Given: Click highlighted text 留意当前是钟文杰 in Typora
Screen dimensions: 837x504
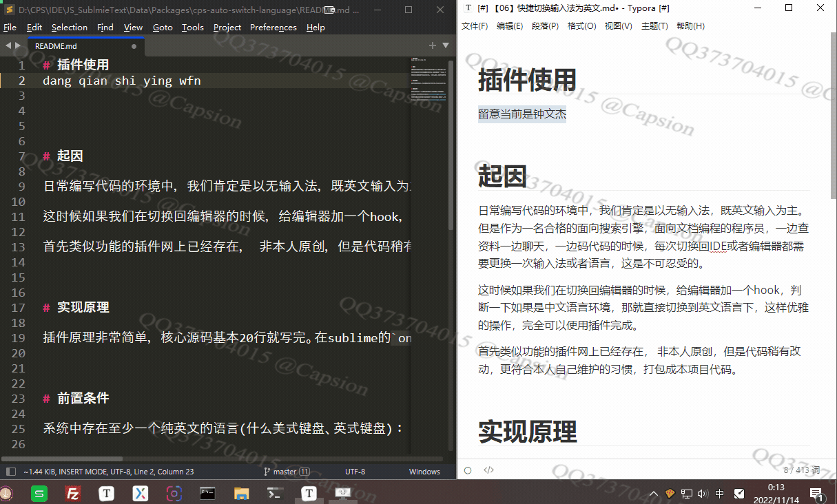Looking at the screenshot, I should click(x=522, y=114).
